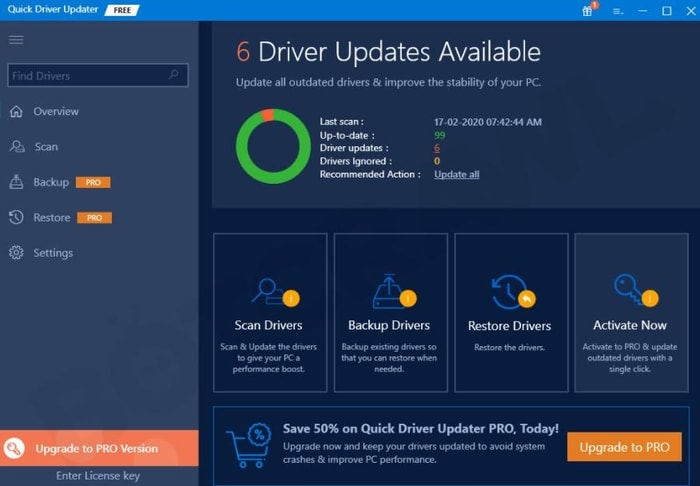Click the Enter License key link
Viewport: 700px width, 486px height.
tap(98, 476)
